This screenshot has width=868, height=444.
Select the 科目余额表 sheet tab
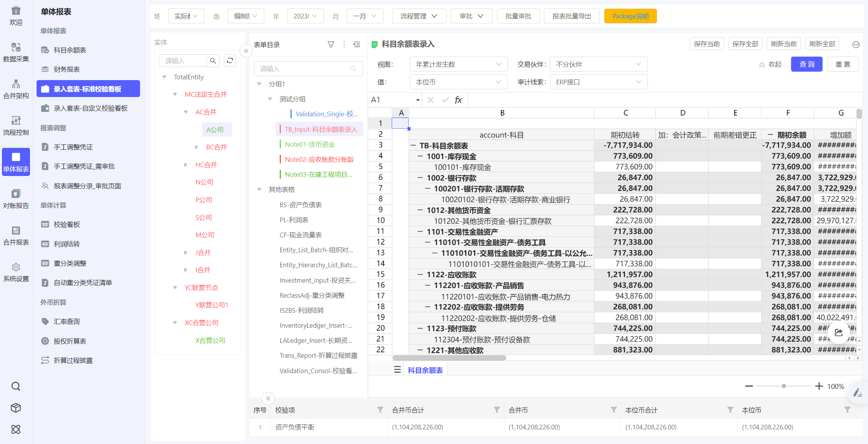tap(425, 370)
